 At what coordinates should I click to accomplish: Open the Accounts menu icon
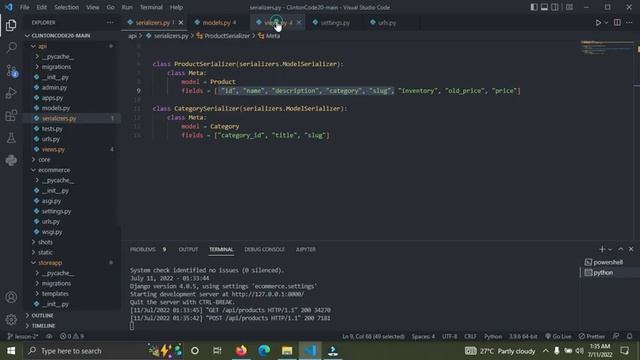[x=11, y=297]
